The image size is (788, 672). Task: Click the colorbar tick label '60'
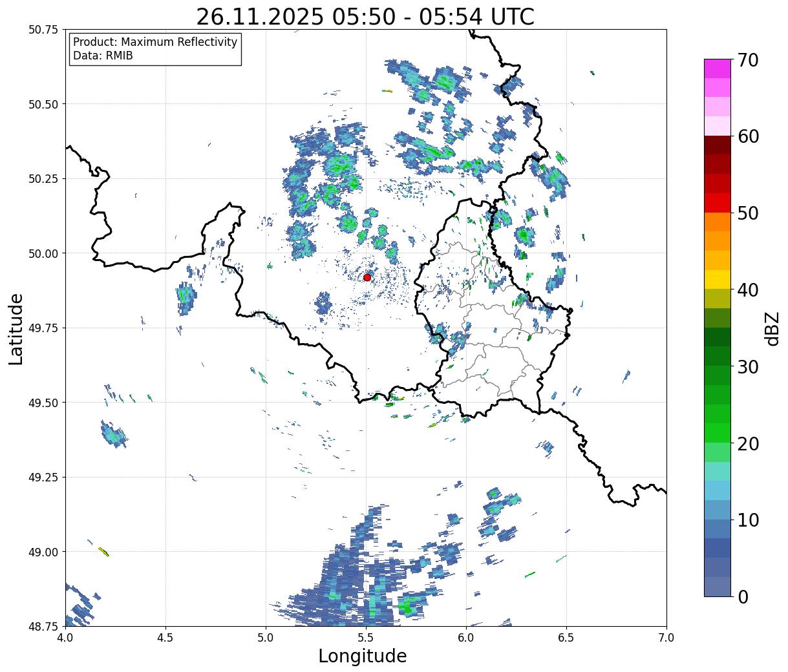pos(748,136)
